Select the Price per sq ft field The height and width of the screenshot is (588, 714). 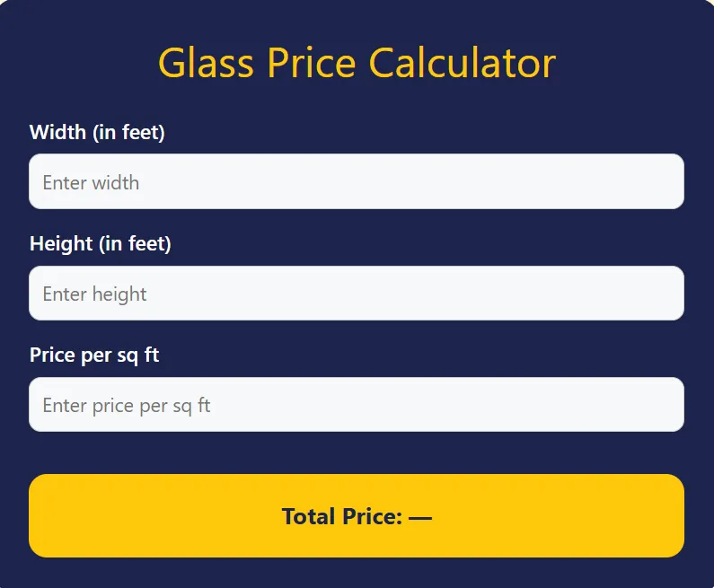pos(357,405)
